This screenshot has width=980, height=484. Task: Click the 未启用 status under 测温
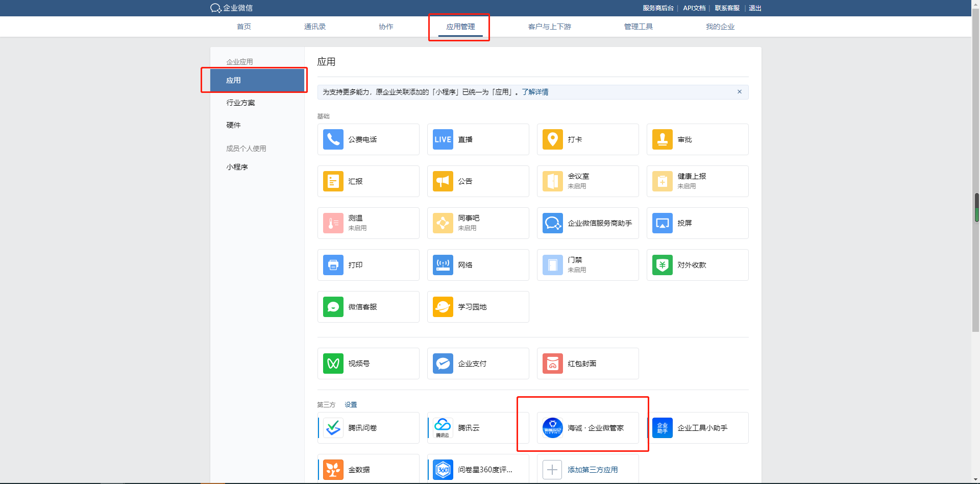tap(357, 228)
